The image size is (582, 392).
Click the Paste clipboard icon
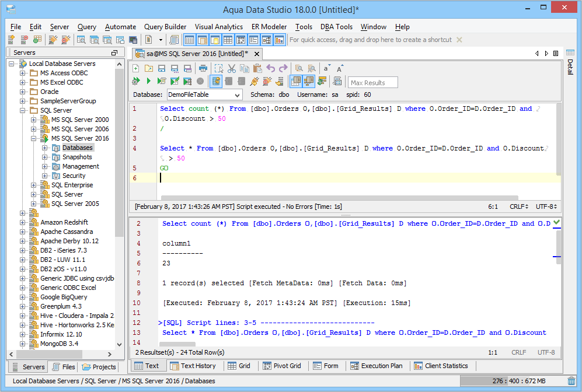coord(257,68)
